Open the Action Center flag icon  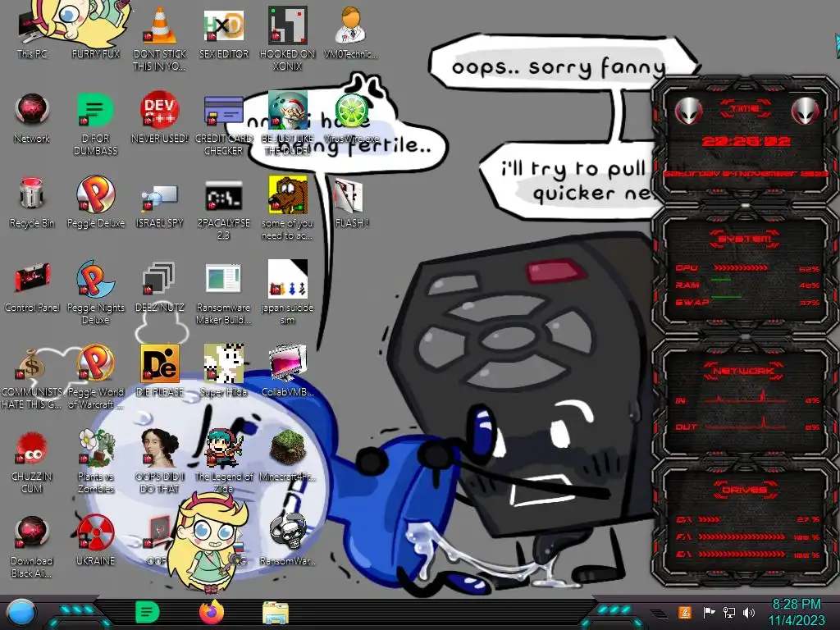pyautogui.click(x=709, y=612)
